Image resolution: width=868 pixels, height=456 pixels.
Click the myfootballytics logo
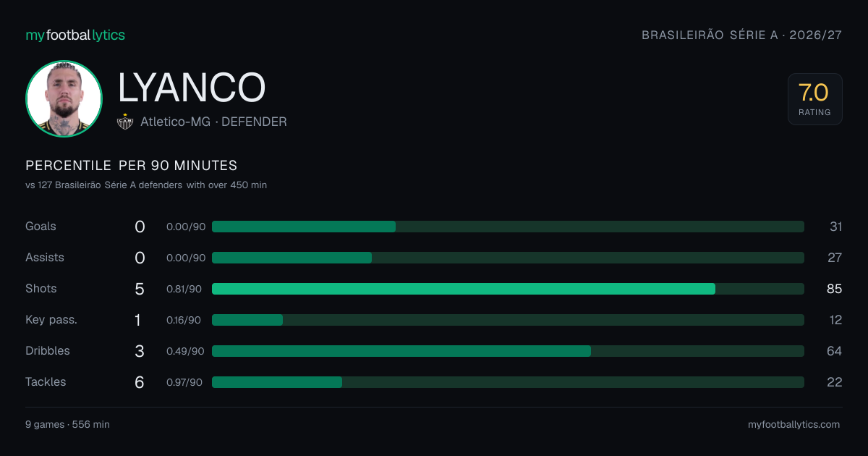click(x=75, y=35)
